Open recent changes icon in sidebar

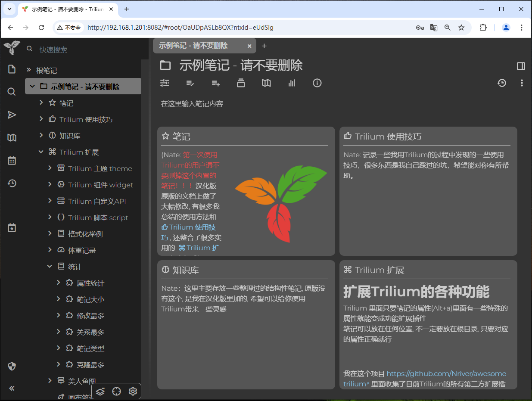[x=12, y=183]
